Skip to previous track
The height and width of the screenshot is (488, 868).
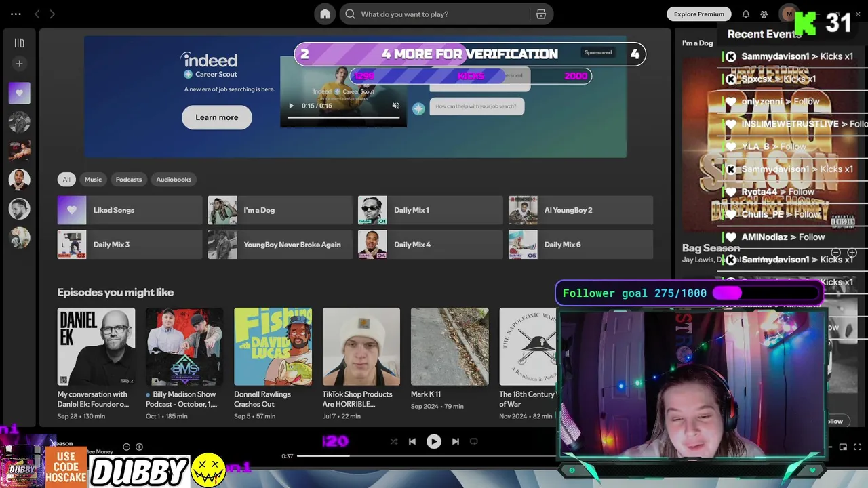(x=412, y=441)
